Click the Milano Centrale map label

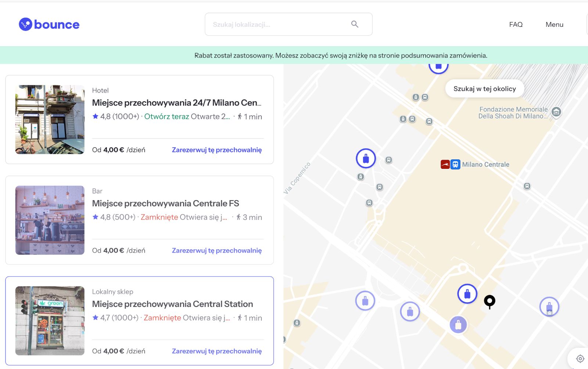[x=485, y=164]
